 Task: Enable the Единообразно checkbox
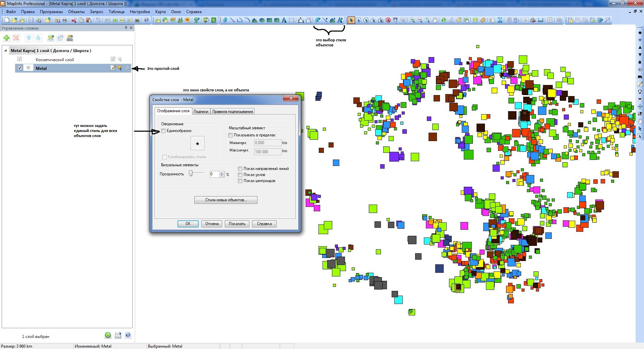pos(163,131)
